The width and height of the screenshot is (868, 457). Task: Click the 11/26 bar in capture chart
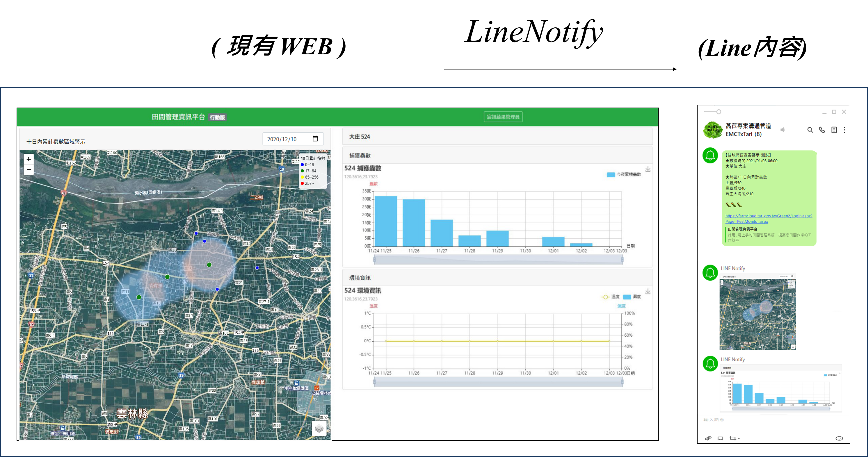coord(414,223)
